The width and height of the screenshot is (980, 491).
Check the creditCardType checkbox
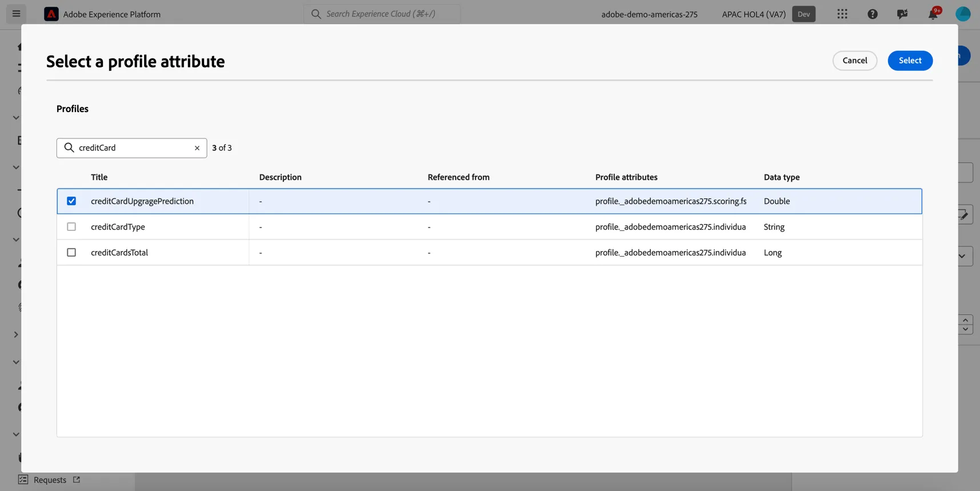[71, 227]
